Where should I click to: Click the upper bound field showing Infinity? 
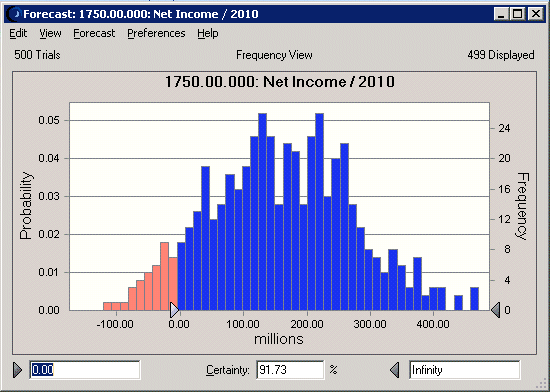(x=464, y=370)
